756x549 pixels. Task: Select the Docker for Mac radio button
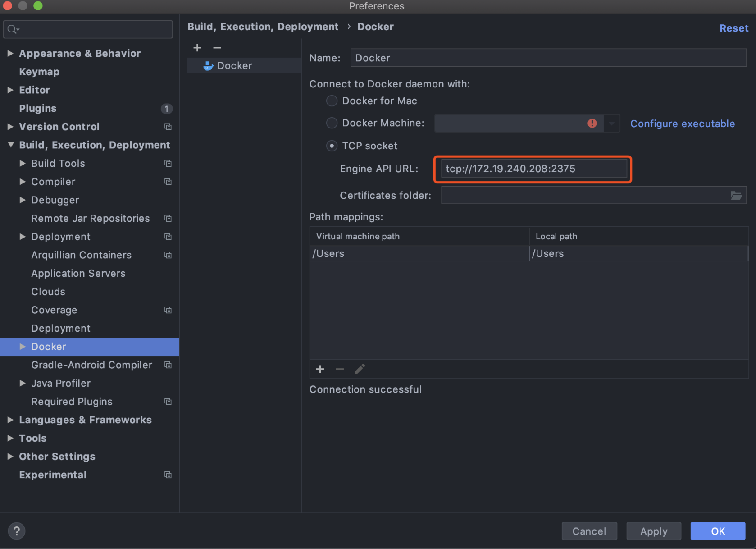coord(332,101)
